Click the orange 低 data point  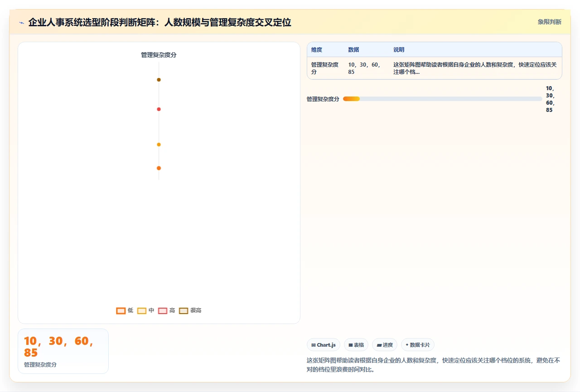[x=159, y=168]
